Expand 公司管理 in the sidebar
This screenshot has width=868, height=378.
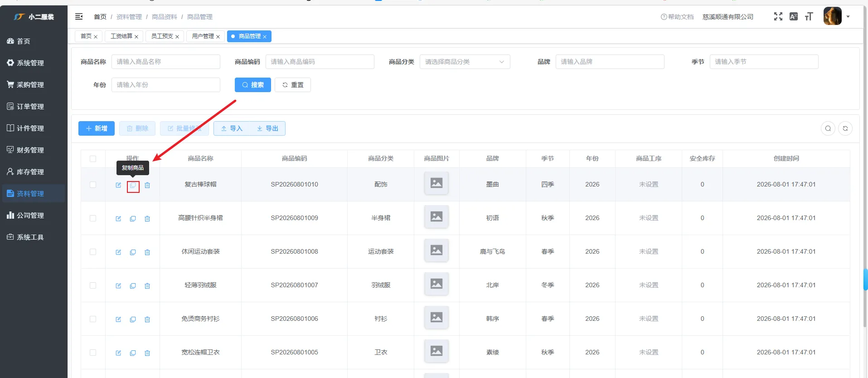pos(34,216)
